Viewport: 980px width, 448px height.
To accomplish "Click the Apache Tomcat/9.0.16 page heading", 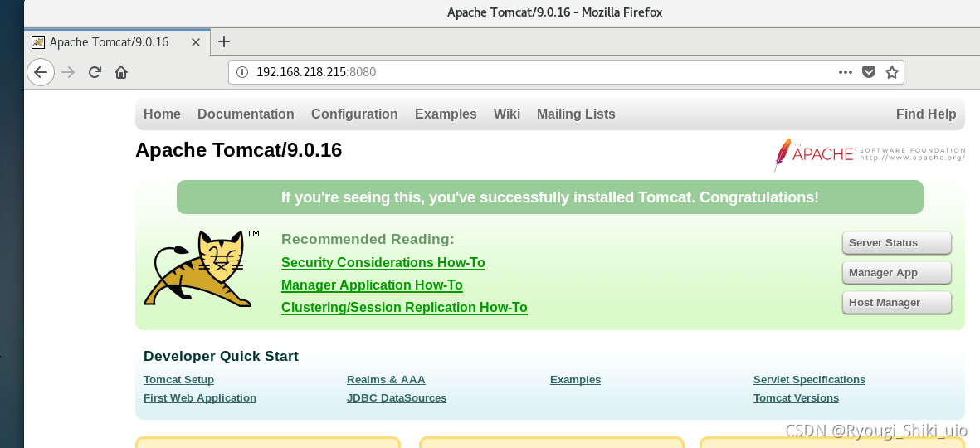I will click(239, 151).
